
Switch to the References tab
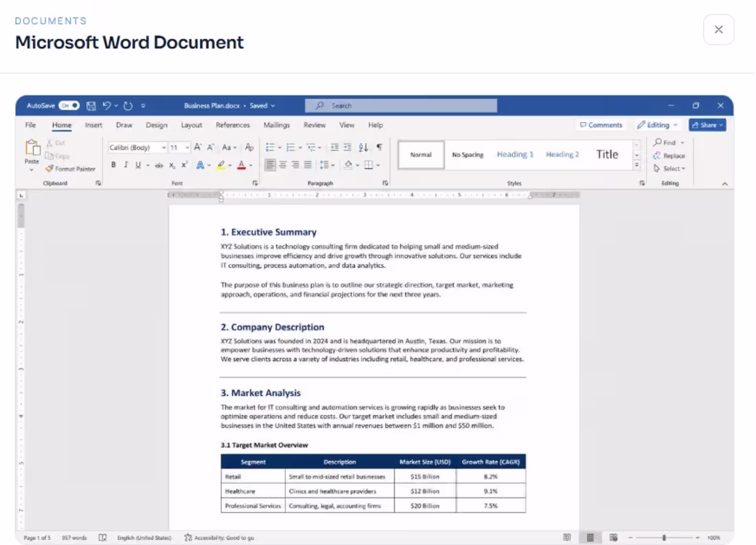233,125
